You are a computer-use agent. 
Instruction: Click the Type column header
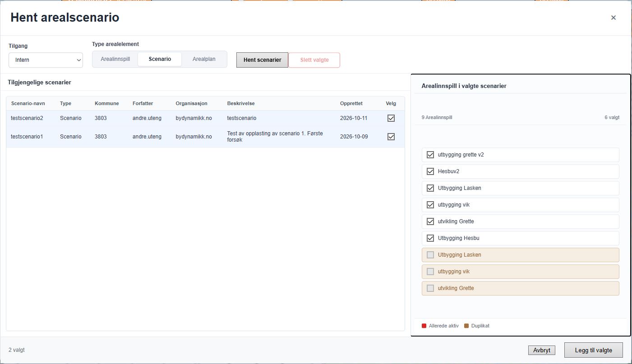point(65,103)
